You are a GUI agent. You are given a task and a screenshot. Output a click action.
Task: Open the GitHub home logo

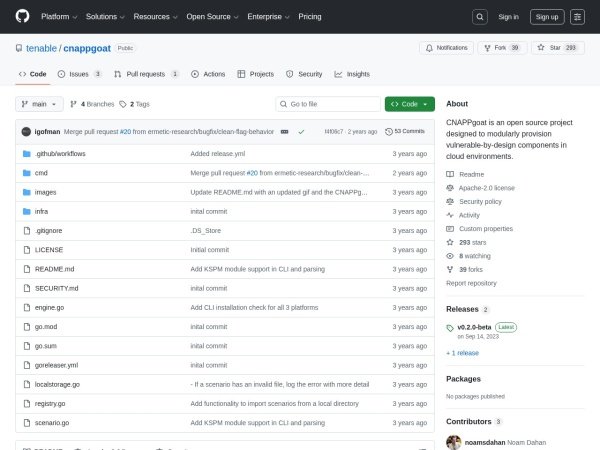22,16
